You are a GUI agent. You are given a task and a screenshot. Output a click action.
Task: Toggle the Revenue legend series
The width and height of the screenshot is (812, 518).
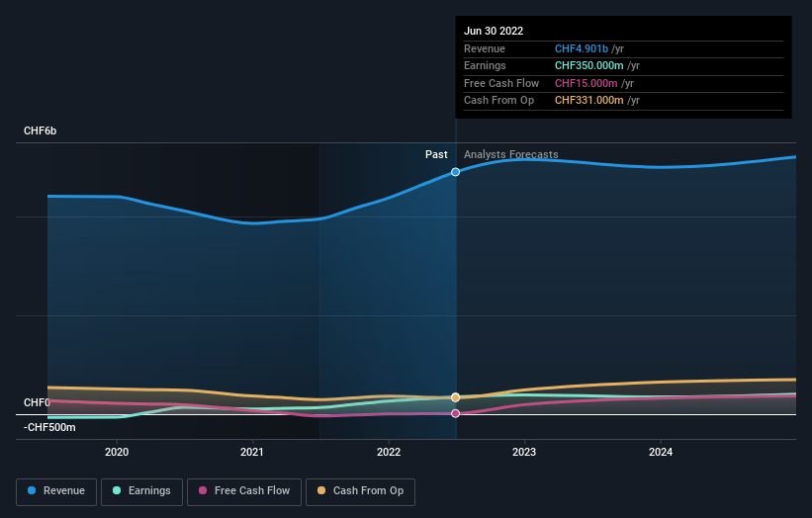click(56, 491)
